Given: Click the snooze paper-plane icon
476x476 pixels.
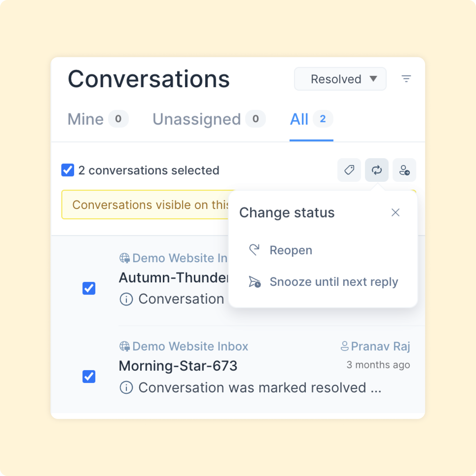Looking at the screenshot, I should (x=254, y=282).
